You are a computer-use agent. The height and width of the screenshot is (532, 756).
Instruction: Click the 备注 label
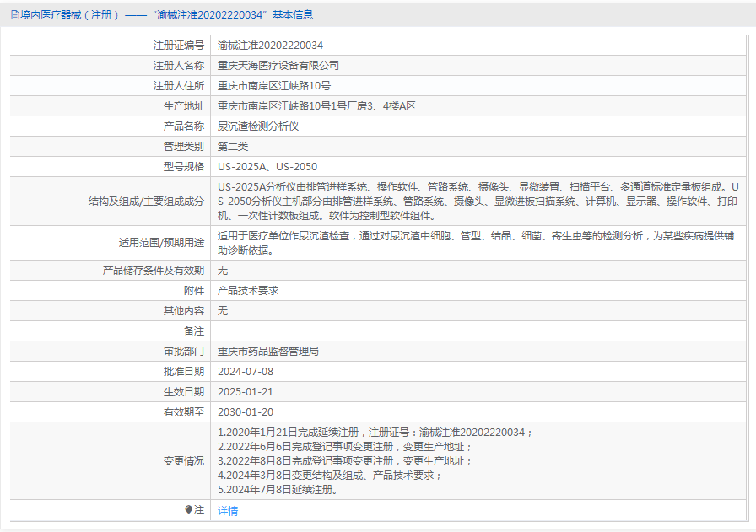(x=194, y=331)
